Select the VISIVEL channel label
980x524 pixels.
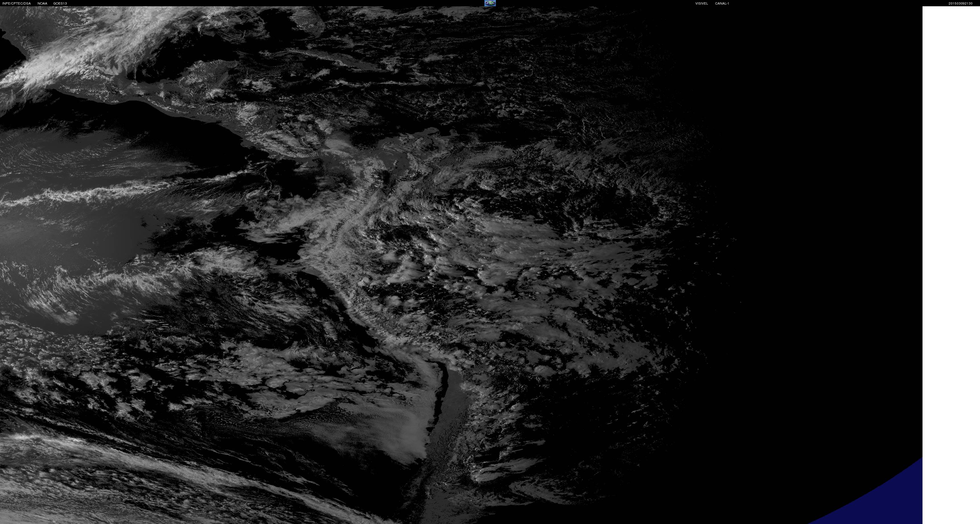[x=702, y=3]
